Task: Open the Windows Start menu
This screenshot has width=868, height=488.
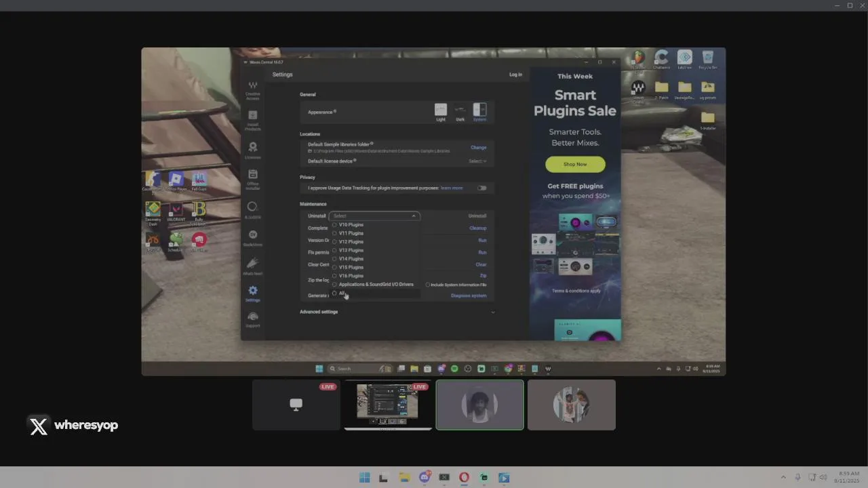Action: pyautogui.click(x=364, y=478)
